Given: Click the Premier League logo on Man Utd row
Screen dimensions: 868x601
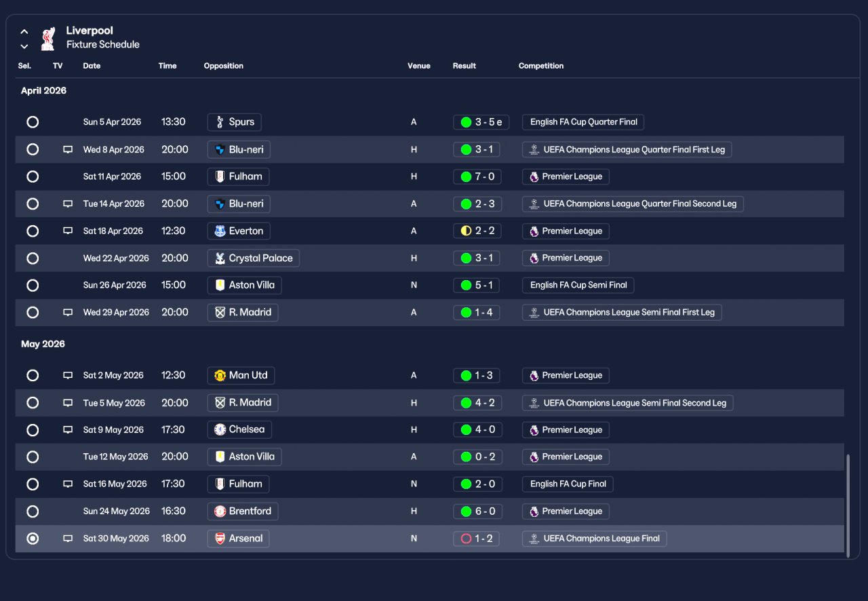Looking at the screenshot, I should pyautogui.click(x=534, y=375).
